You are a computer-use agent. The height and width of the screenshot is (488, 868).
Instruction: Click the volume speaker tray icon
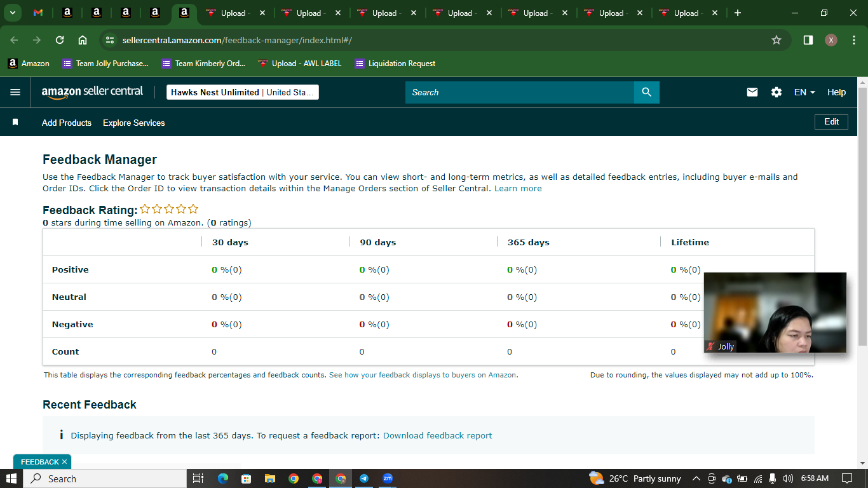coord(788,478)
